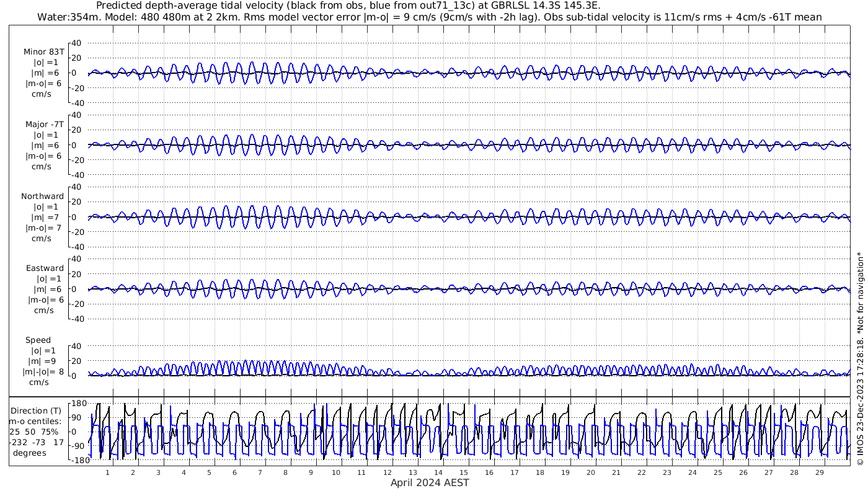Click the '|m|-|o|= 8' value in Speed panel
The image size is (868, 496).
[x=43, y=372]
